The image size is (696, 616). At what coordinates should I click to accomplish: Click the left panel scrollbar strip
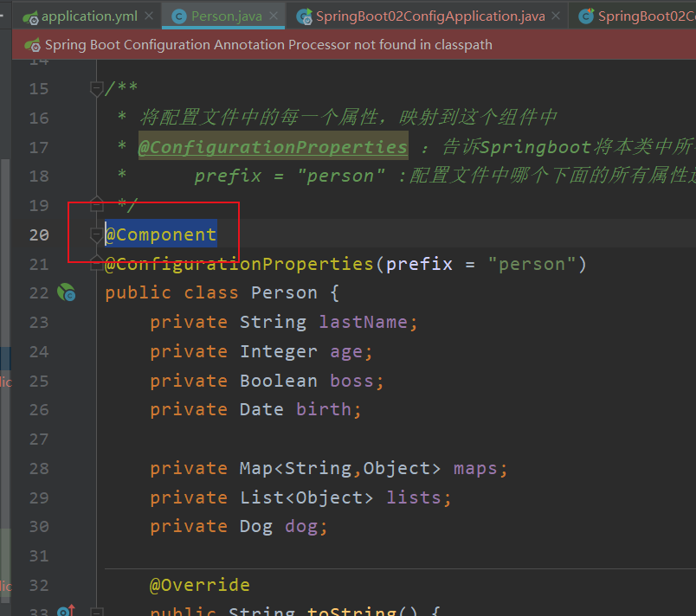click(5, 382)
